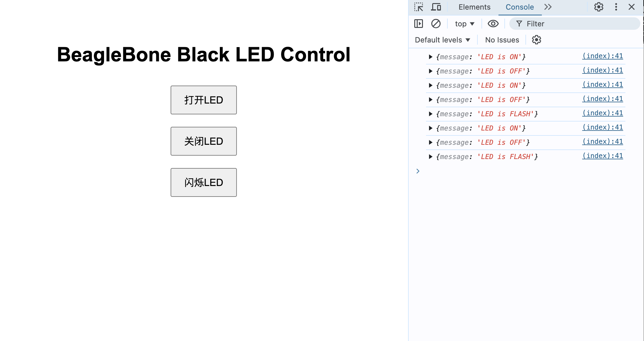
Task: Open console settings gear beside No Issues
Action: [x=537, y=40]
